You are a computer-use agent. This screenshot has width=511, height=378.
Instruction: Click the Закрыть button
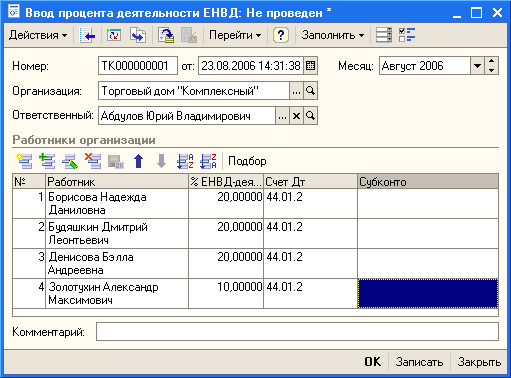pos(479,362)
